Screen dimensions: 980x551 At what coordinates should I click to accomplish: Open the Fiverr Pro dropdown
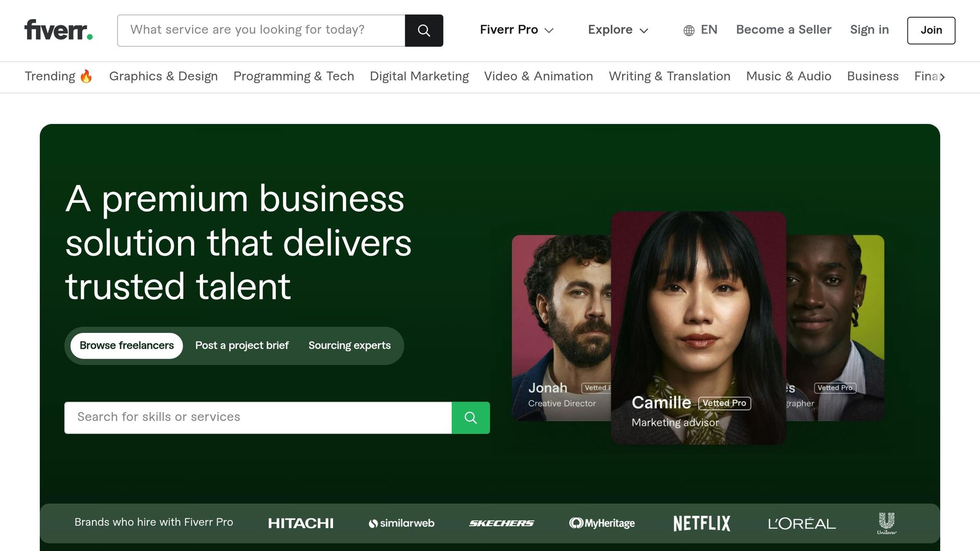click(x=516, y=30)
